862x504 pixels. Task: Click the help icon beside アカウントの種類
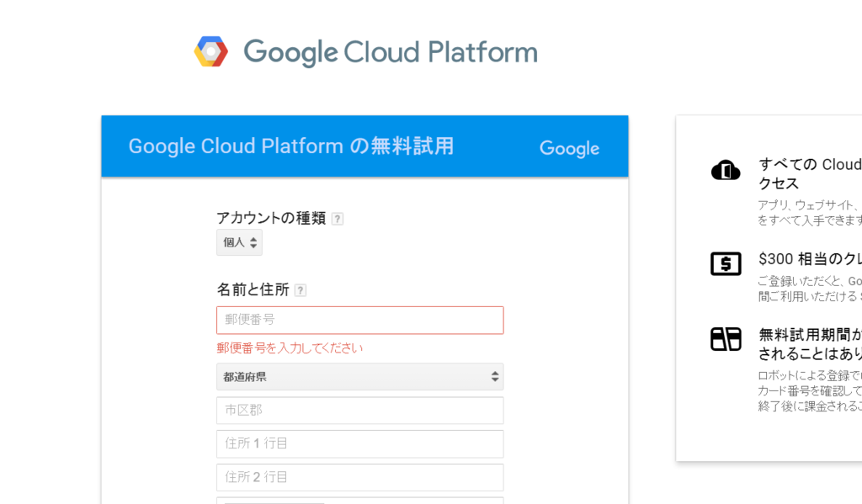[x=338, y=219]
